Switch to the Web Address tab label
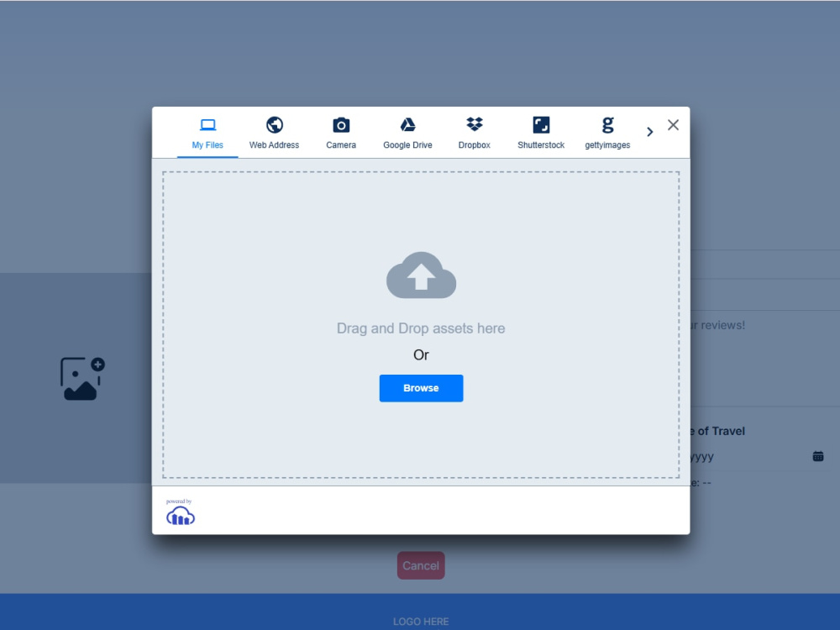 click(275, 145)
